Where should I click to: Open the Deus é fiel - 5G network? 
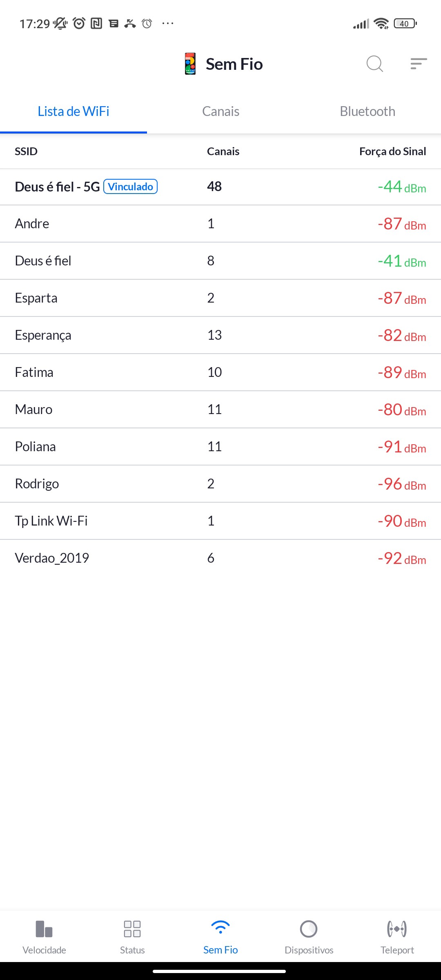click(57, 187)
